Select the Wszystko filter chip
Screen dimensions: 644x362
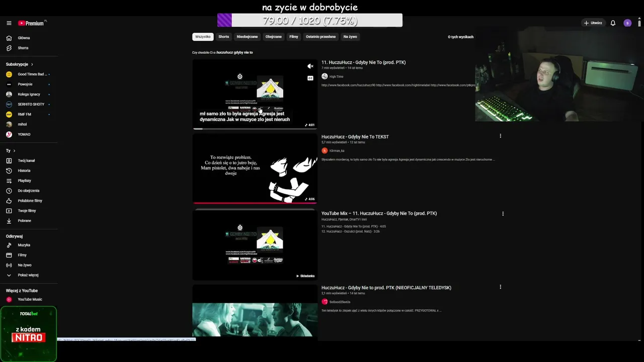coord(203,37)
